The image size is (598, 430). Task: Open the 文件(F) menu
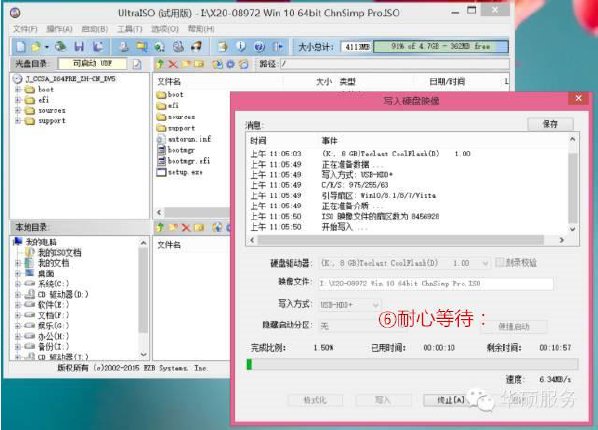pyautogui.click(x=25, y=29)
